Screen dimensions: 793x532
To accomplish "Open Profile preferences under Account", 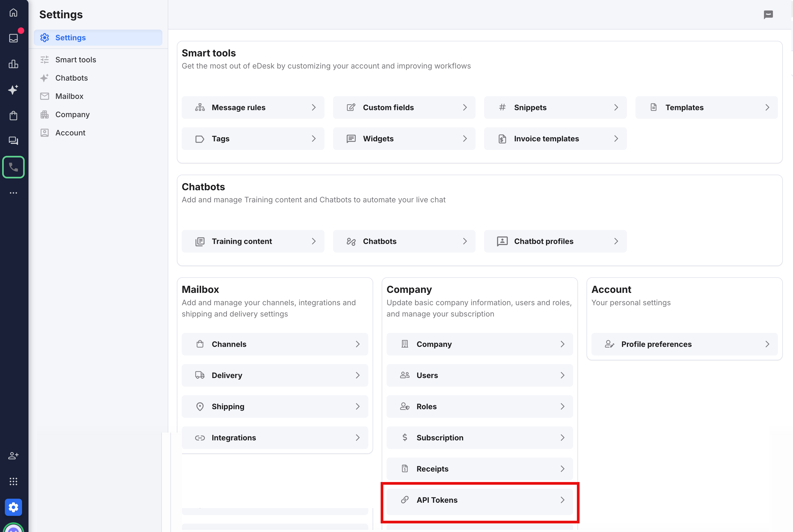I will tap(684, 344).
